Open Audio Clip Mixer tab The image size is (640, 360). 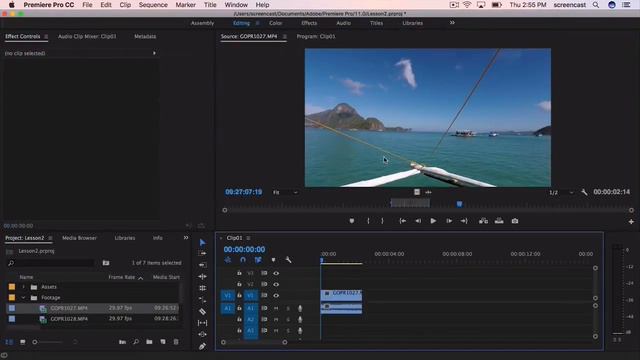coord(87,36)
